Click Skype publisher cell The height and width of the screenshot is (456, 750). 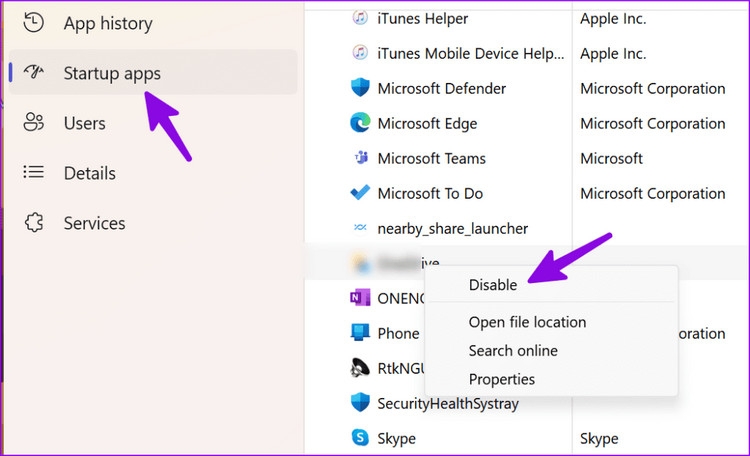point(599,439)
